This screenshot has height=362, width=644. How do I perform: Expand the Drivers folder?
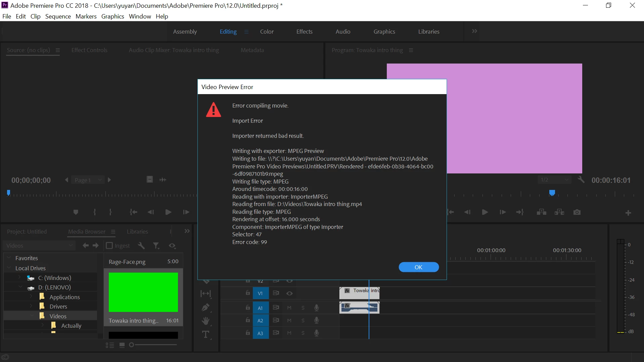click(x=31, y=306)
